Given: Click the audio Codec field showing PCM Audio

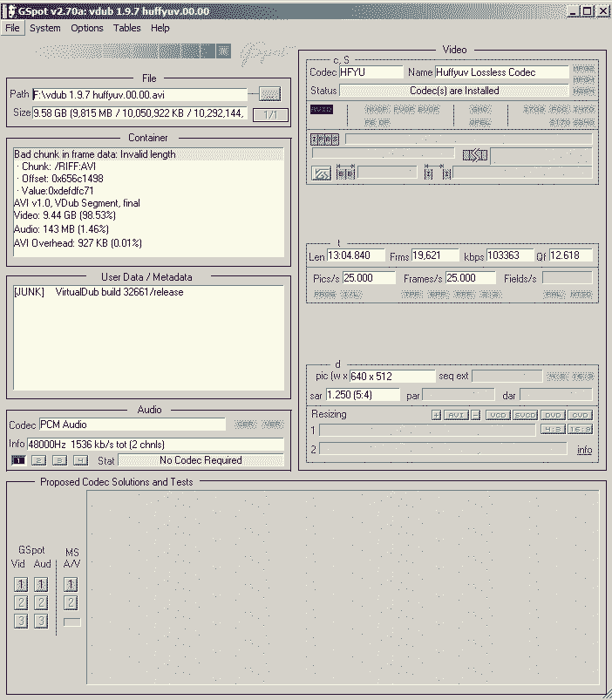Looking at the screenshot, I should pyautogui.click(x=133, y=425).
